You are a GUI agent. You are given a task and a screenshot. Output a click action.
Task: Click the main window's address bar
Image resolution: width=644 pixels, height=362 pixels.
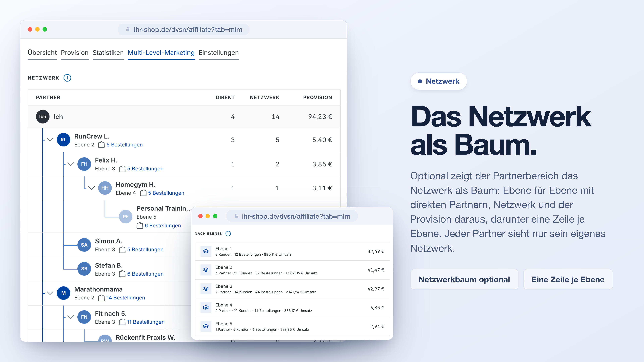(x=184, y=29)
